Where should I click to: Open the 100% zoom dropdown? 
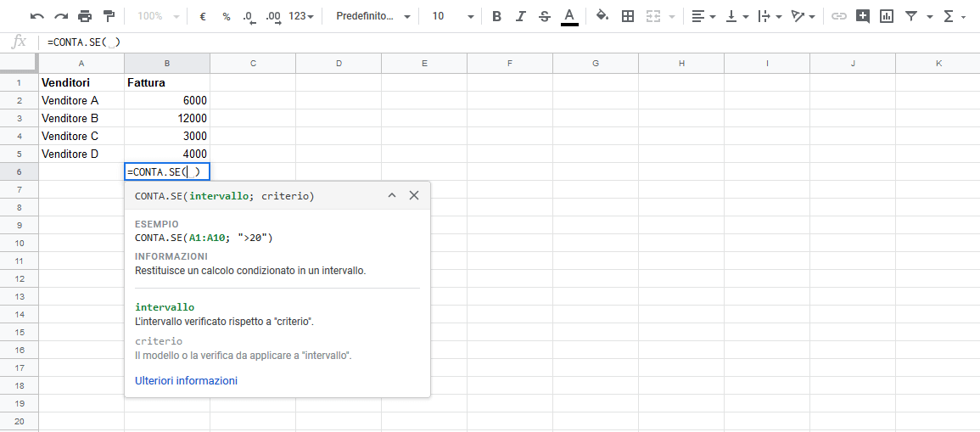click(x=158, y=16)
